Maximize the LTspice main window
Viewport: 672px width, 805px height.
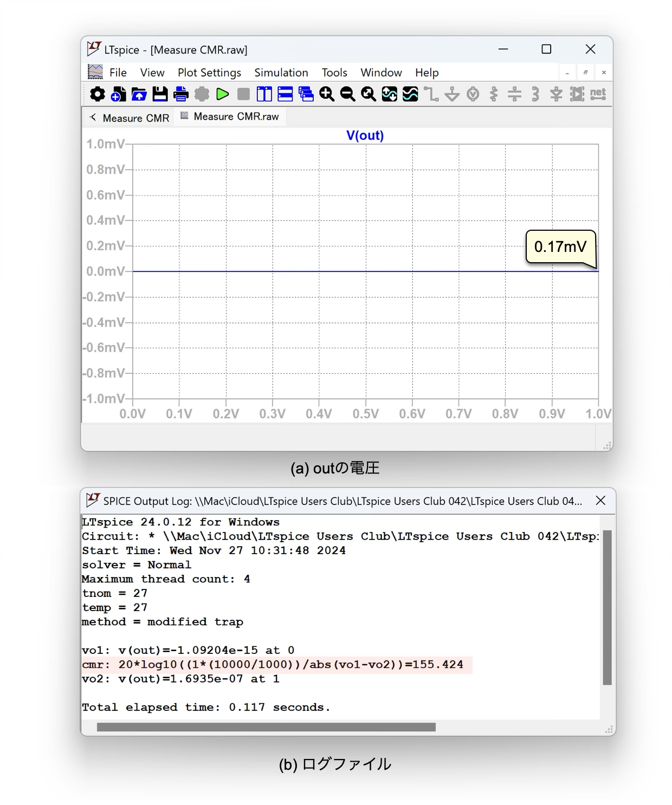(546, 49)
